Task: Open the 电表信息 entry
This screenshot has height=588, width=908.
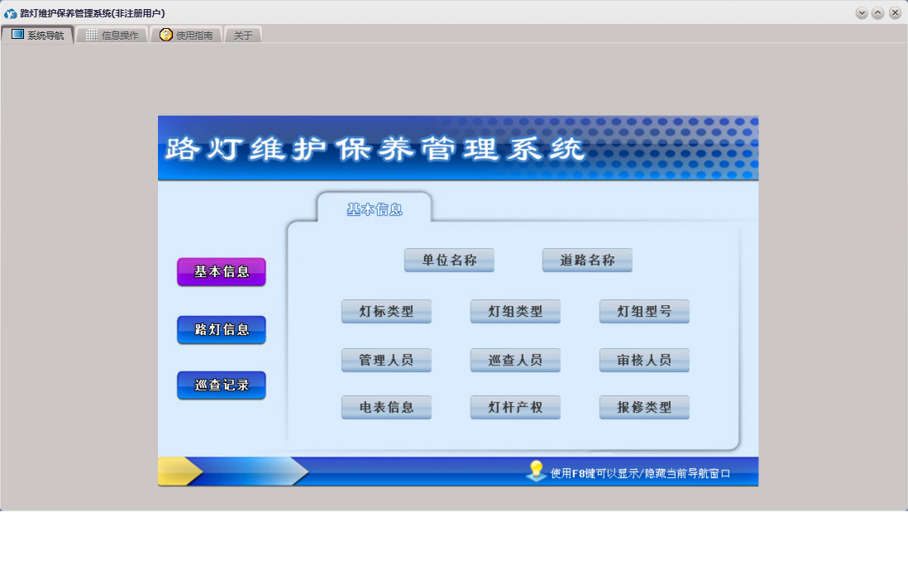Action: tap(386, 407)
